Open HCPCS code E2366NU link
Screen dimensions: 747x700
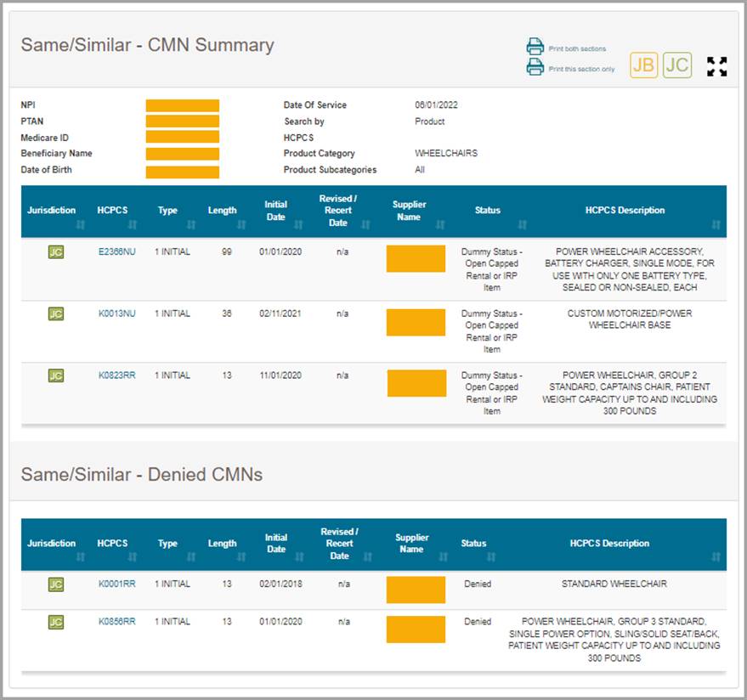(x=116, y=252)
